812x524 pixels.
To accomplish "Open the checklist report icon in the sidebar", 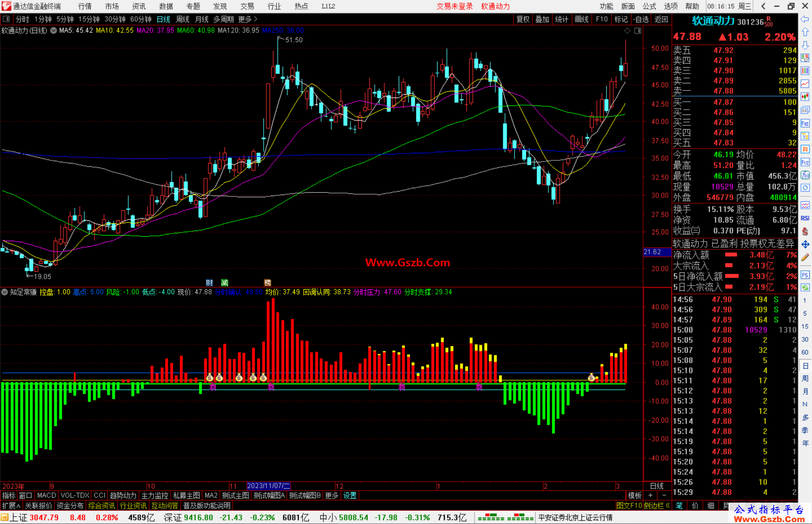I will (805, 58).
